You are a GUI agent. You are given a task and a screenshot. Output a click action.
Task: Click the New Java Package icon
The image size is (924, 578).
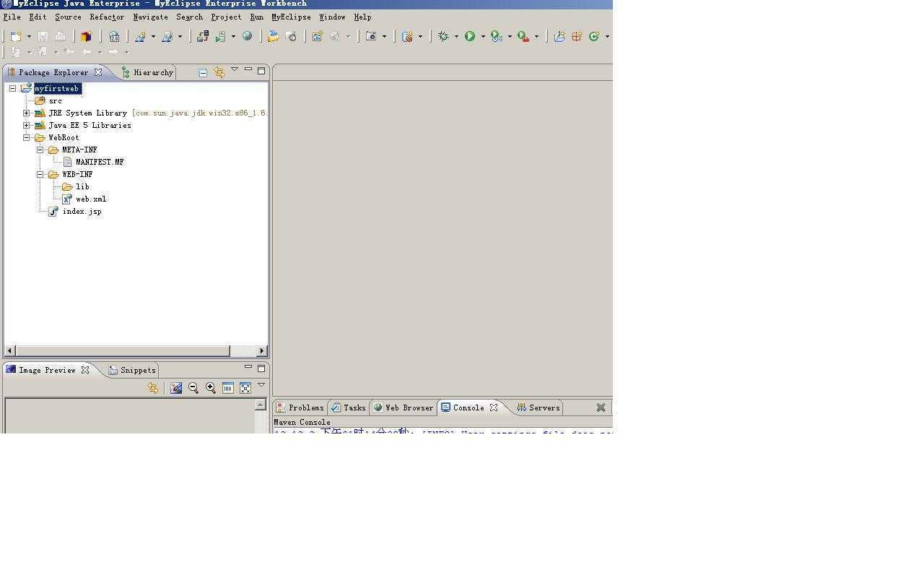(x=577, y=36)
